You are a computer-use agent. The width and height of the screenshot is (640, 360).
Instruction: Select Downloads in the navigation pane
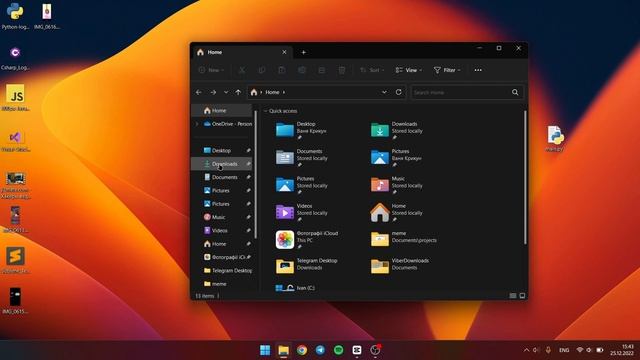coord(222,164)
